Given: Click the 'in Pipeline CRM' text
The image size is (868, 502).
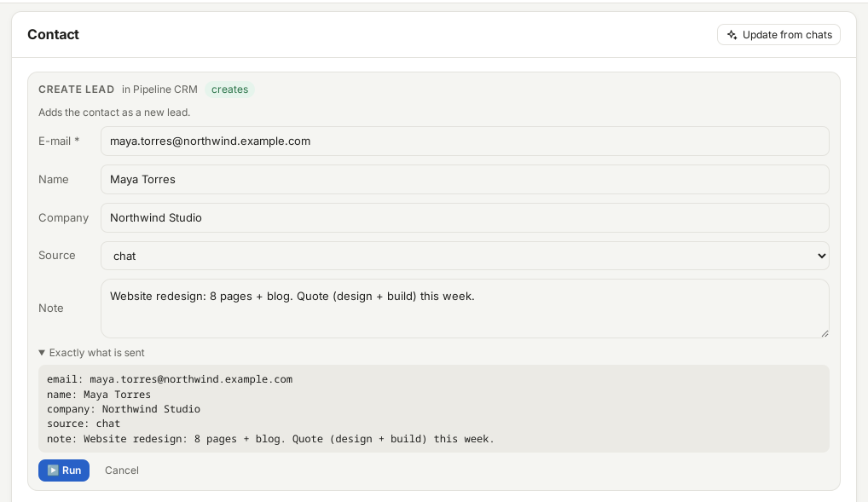Looking at the screenshot, I should coord(159,89).
